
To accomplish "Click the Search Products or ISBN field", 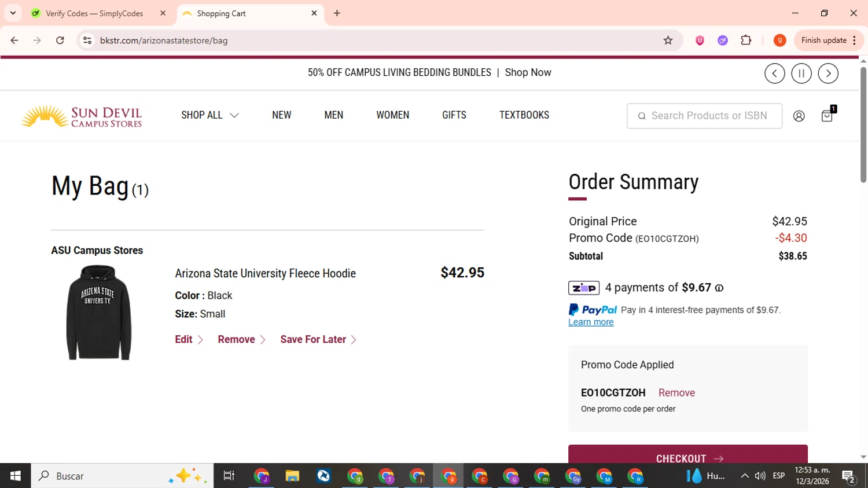I will click(x=709, y=116).
